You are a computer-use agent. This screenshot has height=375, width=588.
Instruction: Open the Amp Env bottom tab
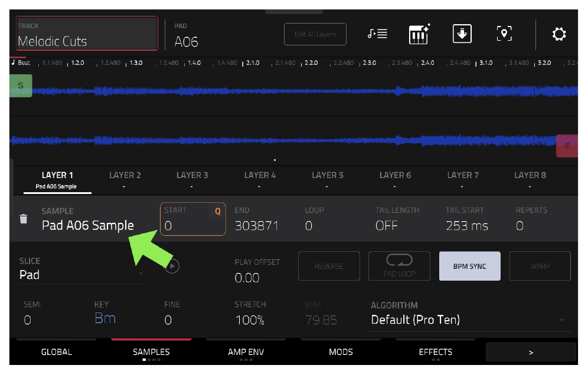[x=246, y=352]
